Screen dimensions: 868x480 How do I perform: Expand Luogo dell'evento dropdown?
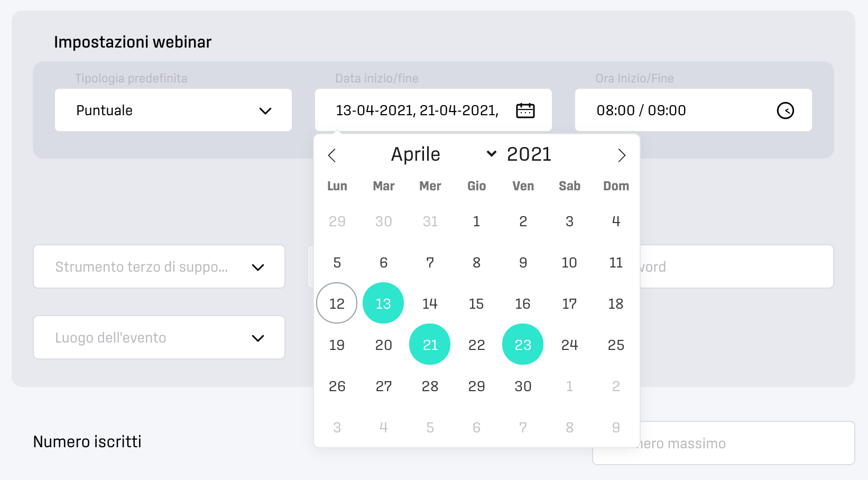pyautogui.click(x=159, y=337)
